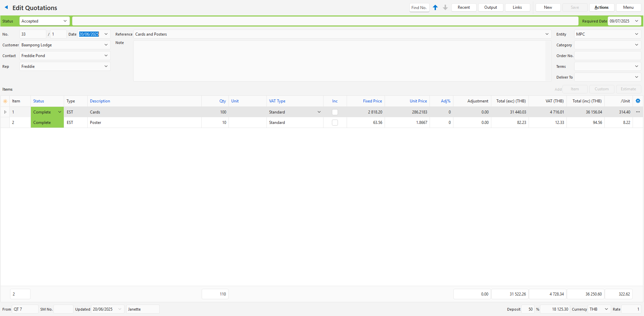Expand the Customer dropdown for Baanpong Lodge

tap(106, 45)
